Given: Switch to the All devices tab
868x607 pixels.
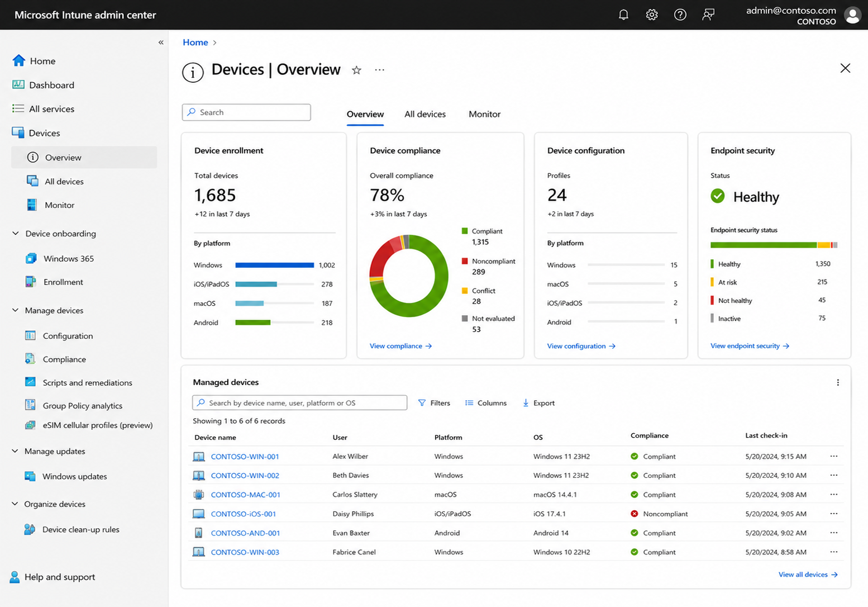Looking at the screenshot, I should click(x=425, y=114).
